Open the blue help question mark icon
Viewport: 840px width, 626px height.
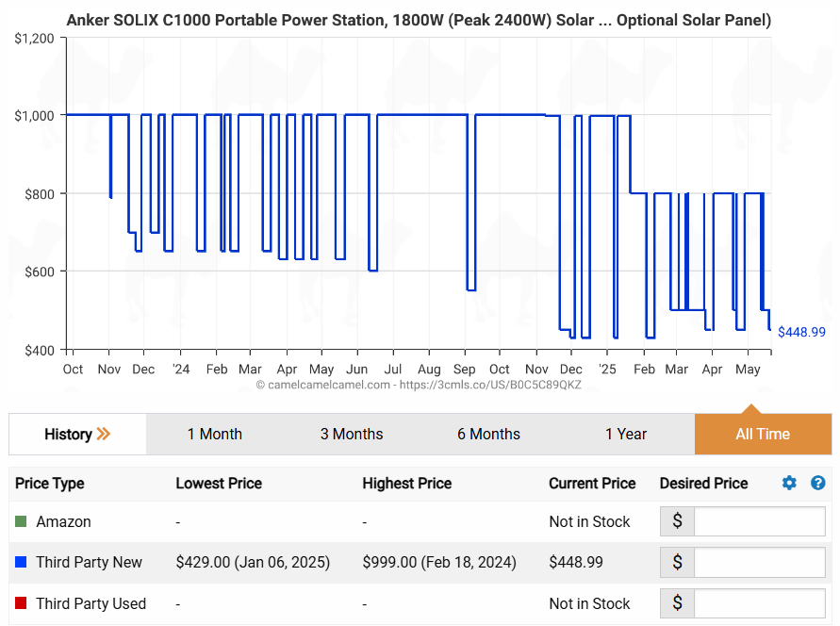coord(817,483)
